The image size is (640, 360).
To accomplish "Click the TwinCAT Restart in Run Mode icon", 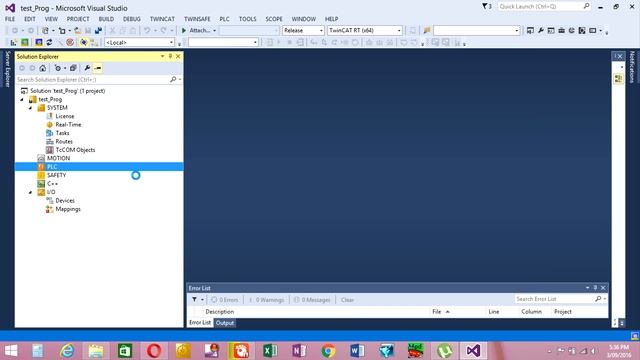I will [x=25, y=42].
